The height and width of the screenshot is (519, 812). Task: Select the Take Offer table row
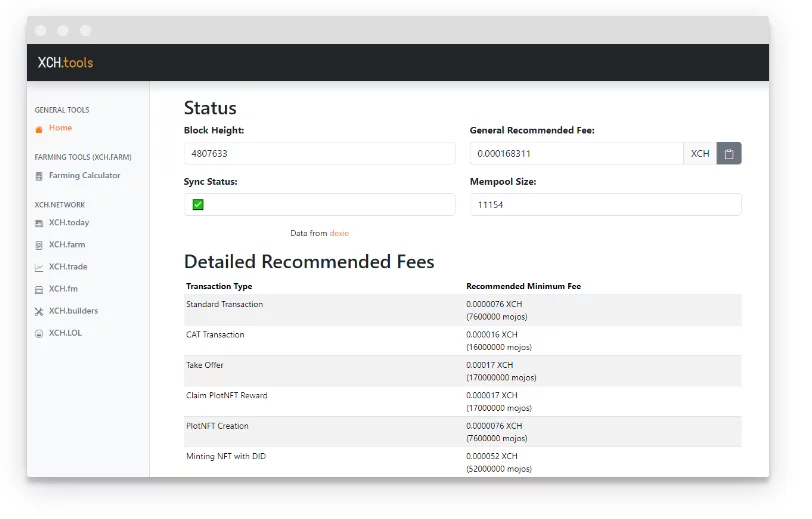463,371
